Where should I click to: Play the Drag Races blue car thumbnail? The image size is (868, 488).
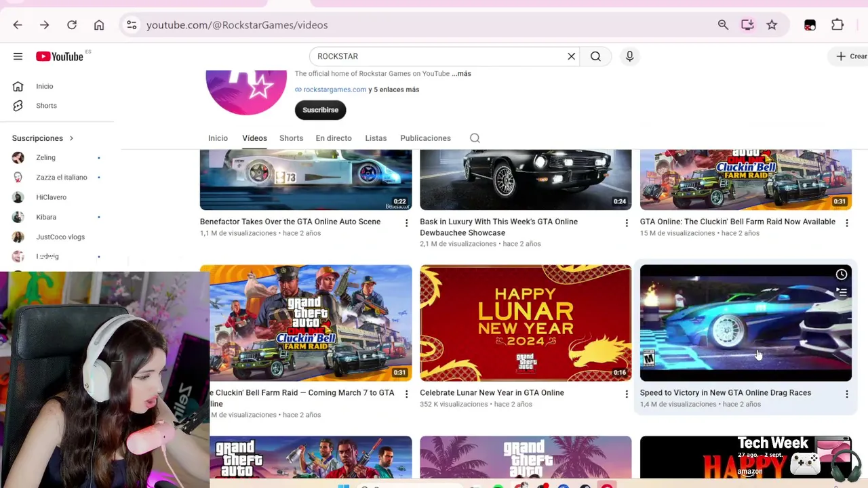pyautogui.click(x=746, y=323)
